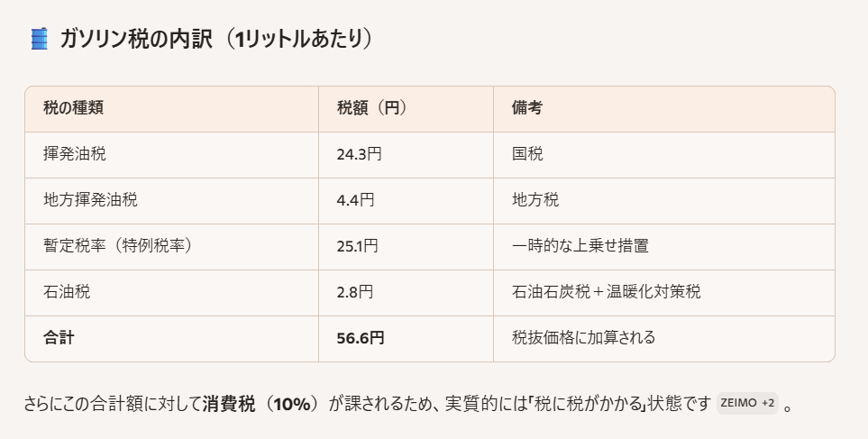868x439 pixels.
Task: Click the 地方税 remark cell
Action: pos(535,200)
